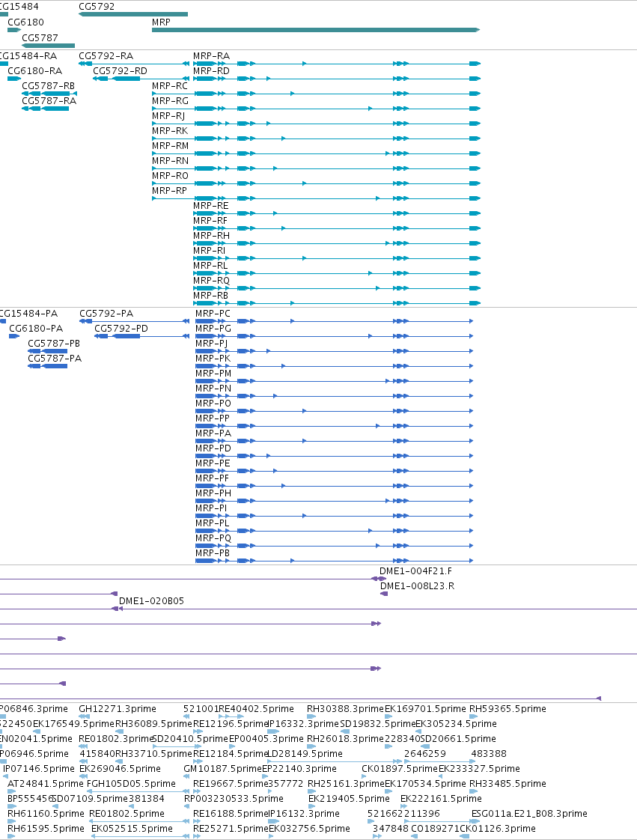Image resolution: width=637 pixels, height=840 pixels.
Task: Select transcript MRP-RI label
Action: [x=209, y=252]
